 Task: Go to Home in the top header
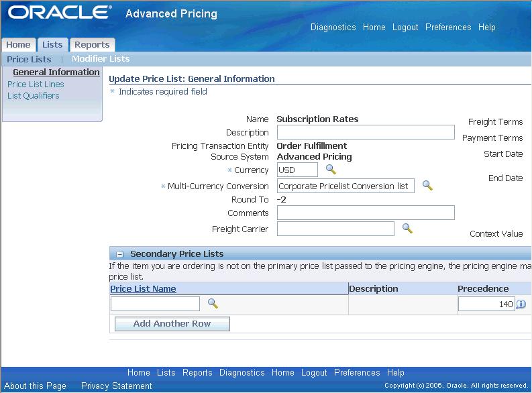tap(374, 27)
